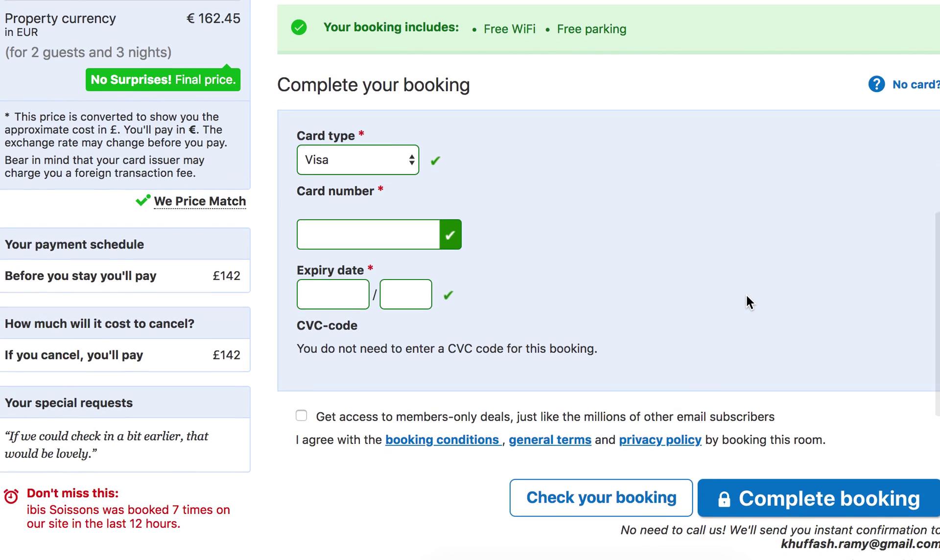Click on 'booking conditions' hyperlink
Image resolution: width=940 pixels, height=560 pixels.
point(443,439)
